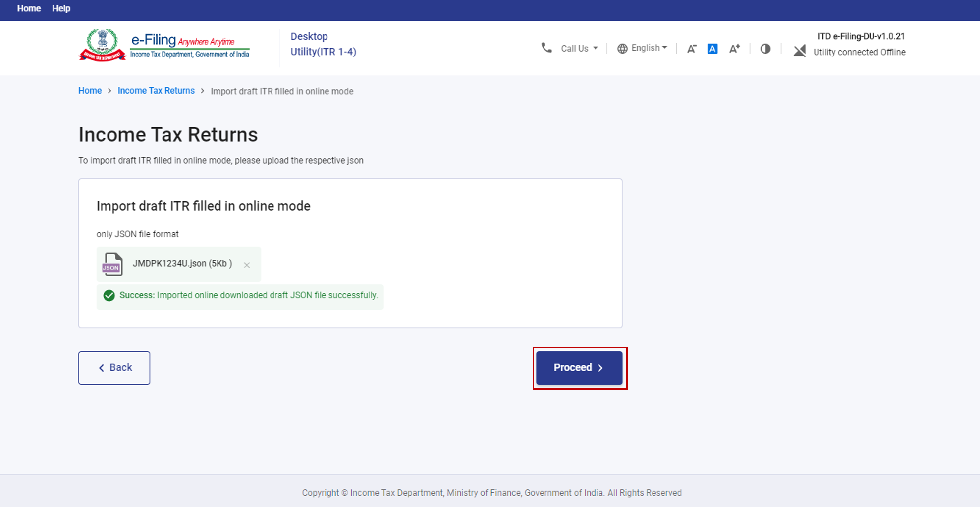
Task: Remove the uploaded JMDPK1234U.json file
Action: coord(247,265)
